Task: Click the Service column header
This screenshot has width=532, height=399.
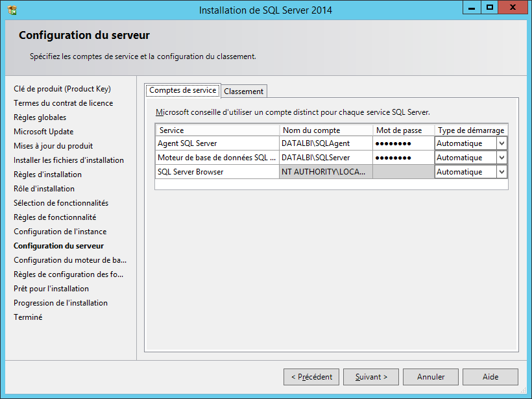Action: pyautogui.click(x=217, y=130)
